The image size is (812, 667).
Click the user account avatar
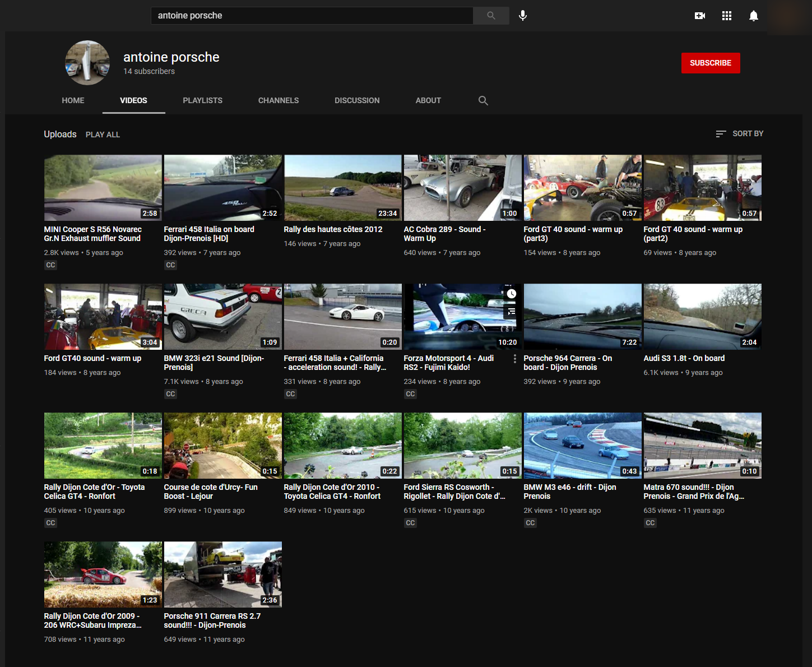787,16
